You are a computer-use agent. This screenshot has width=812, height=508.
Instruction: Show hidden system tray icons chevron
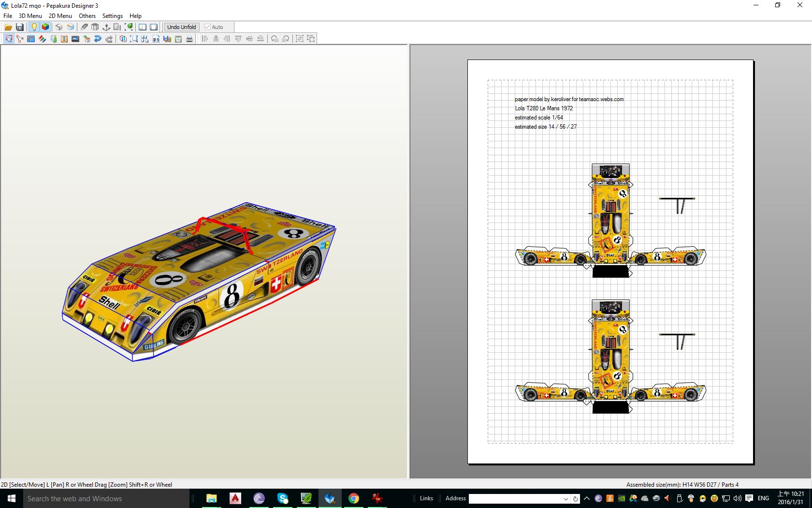click(587, 498)
